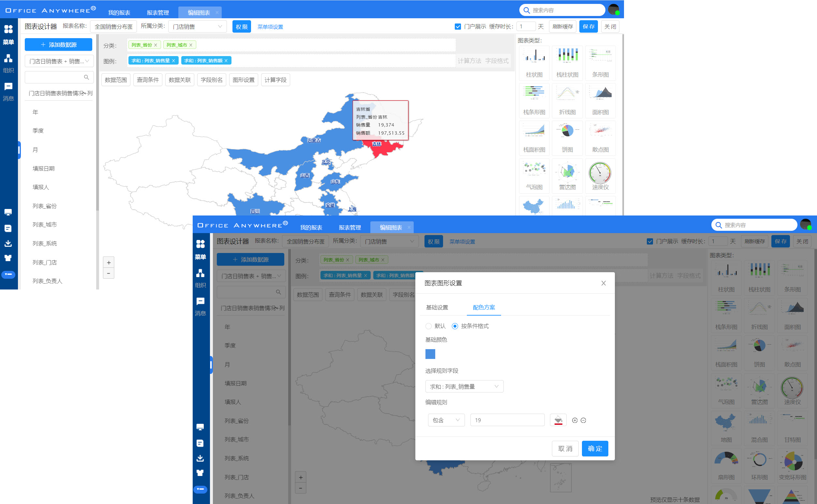Click 刷新缓存 button in top window

point(562,27)
